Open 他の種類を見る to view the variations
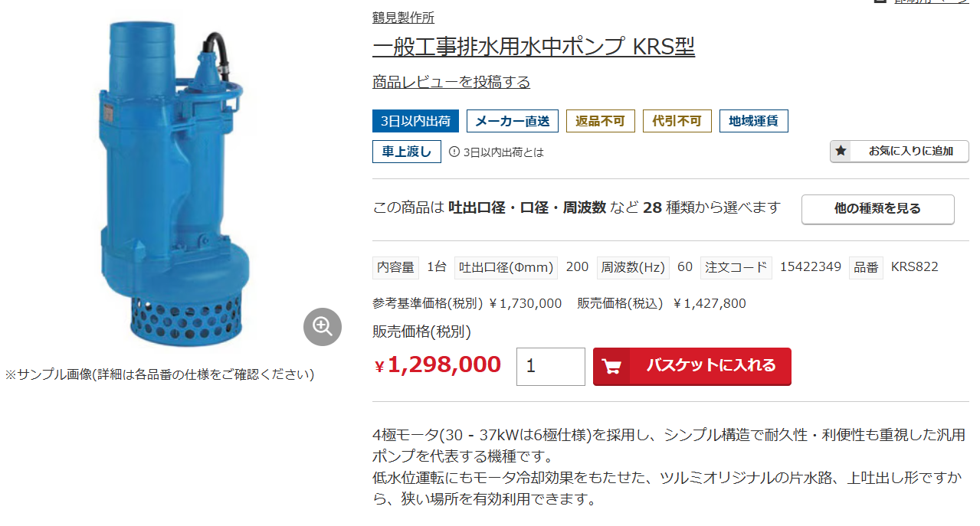The width and height of the screenshot is (980, 526). pyautogui.click(x=878, y=209)
